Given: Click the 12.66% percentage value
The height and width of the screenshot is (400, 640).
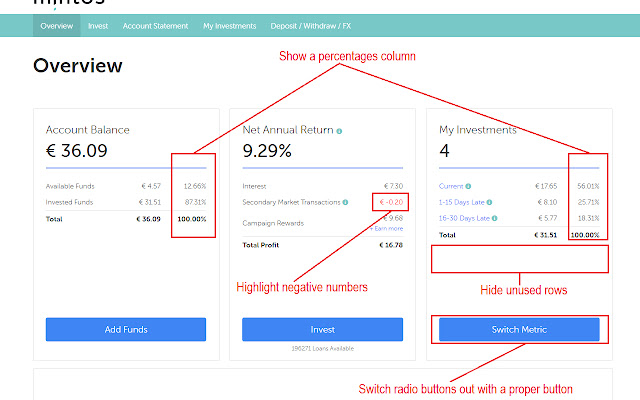Looking at the screenshot, I should pyautogui.click(x=195, y=186).
